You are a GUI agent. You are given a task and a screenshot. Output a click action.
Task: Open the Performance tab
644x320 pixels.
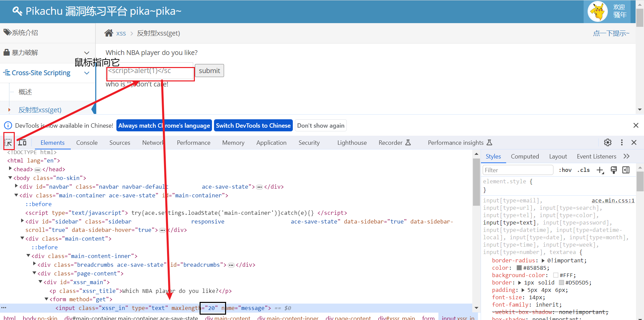coord(194,143)
